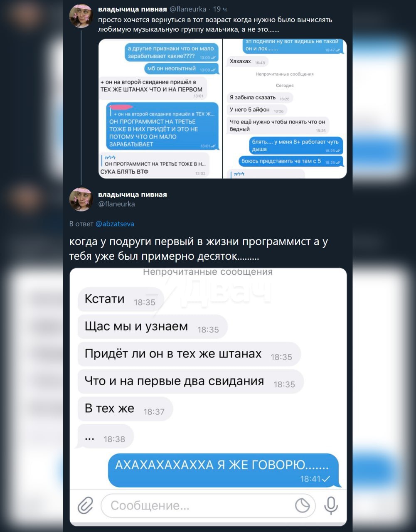Open right chat screenshot in top tweet
Viewport: 416px width, 532px height.
point(285,108)
